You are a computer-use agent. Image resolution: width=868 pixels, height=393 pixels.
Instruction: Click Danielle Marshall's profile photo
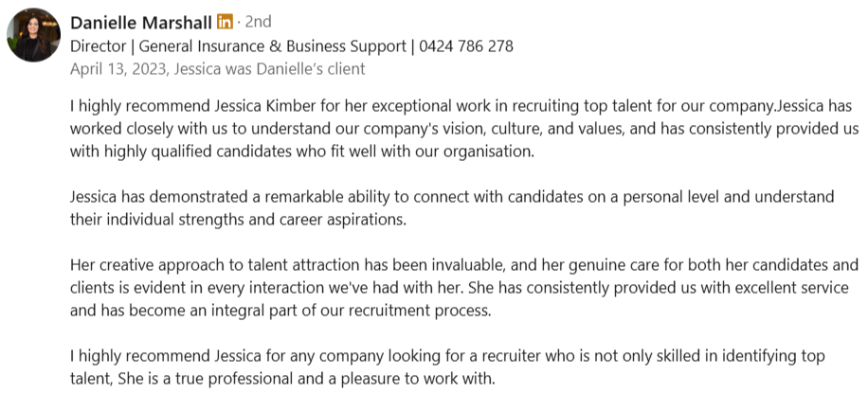click(34, 35)
